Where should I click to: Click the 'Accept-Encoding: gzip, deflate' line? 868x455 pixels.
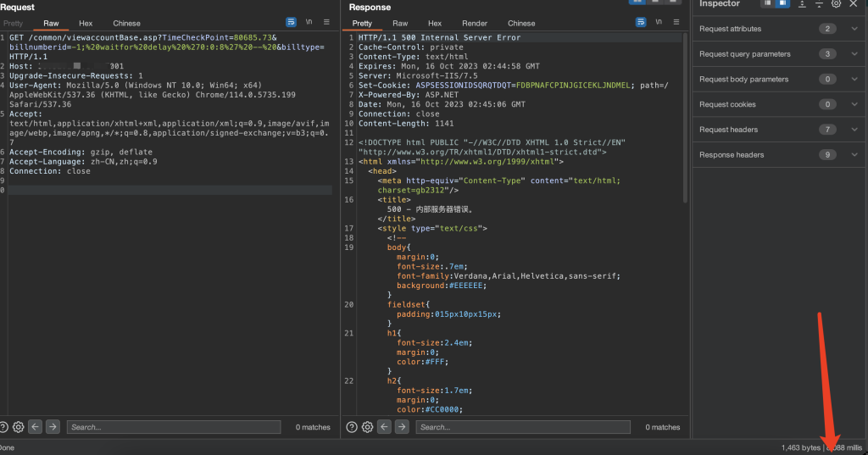tap(81, 152)
